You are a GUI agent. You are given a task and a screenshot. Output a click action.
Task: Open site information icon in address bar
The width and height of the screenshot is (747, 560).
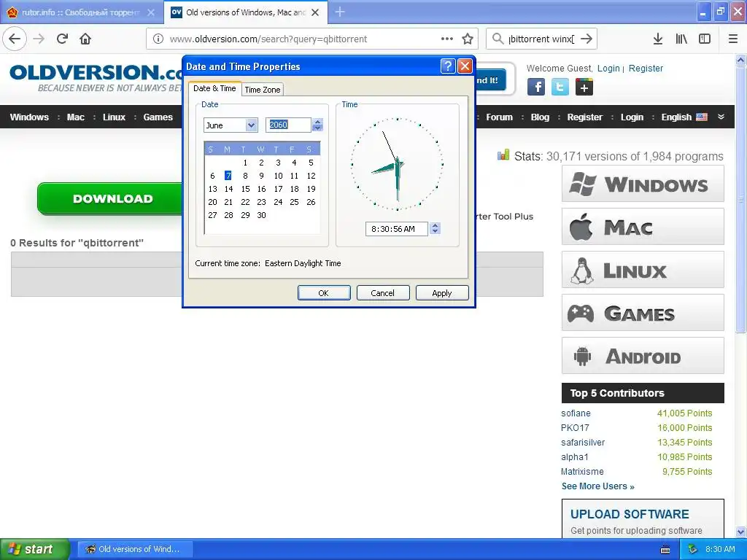158,39
